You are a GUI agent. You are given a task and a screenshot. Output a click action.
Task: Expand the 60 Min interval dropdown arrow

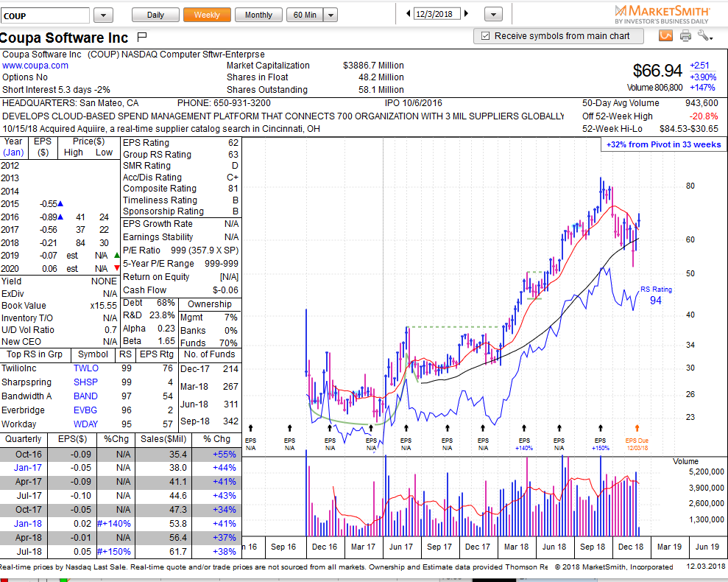tap(331, 15)
